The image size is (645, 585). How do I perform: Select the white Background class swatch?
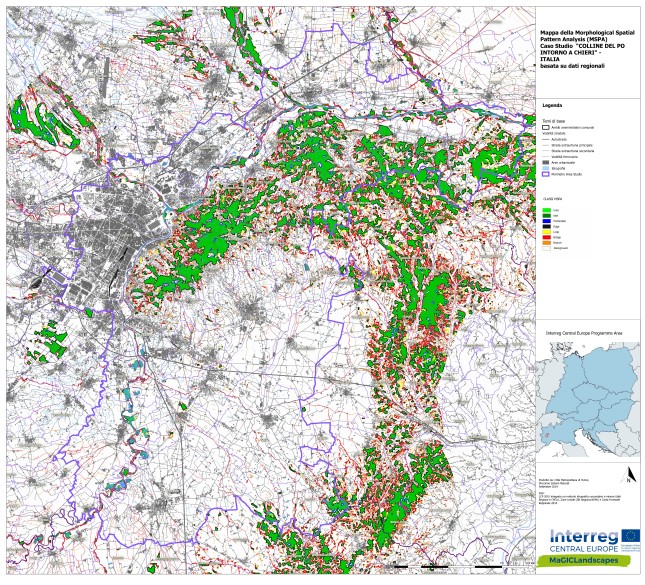tap(547, 248)
